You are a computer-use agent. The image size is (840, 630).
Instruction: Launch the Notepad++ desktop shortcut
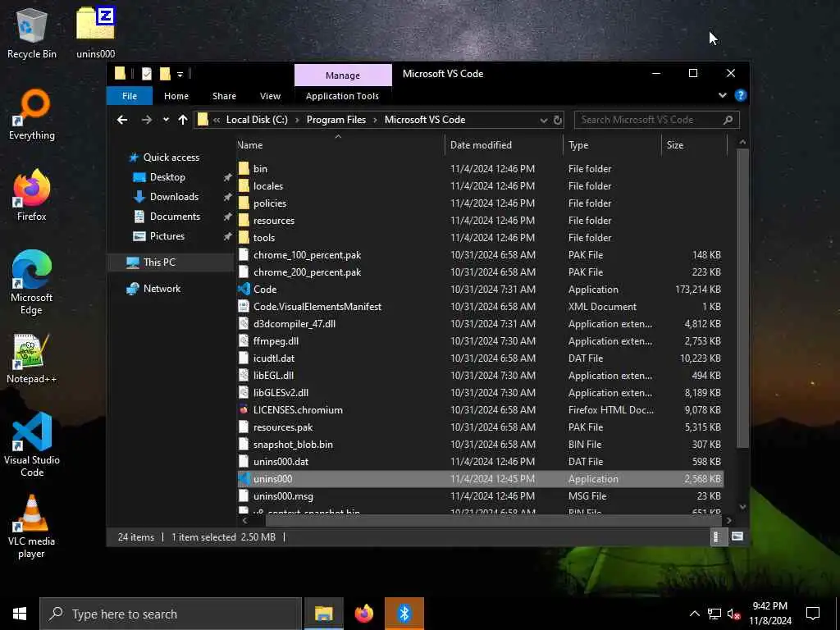(32, 358)
